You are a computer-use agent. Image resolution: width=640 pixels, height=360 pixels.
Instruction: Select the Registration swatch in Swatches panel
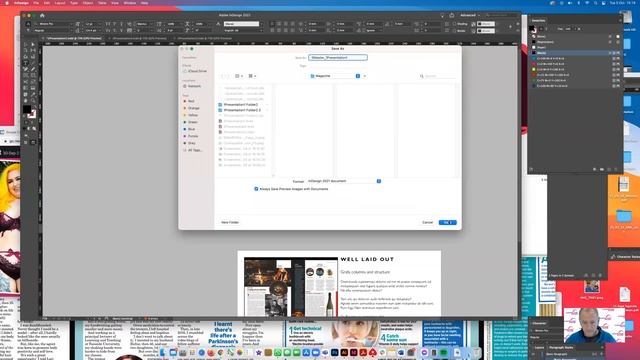point(575,42)
